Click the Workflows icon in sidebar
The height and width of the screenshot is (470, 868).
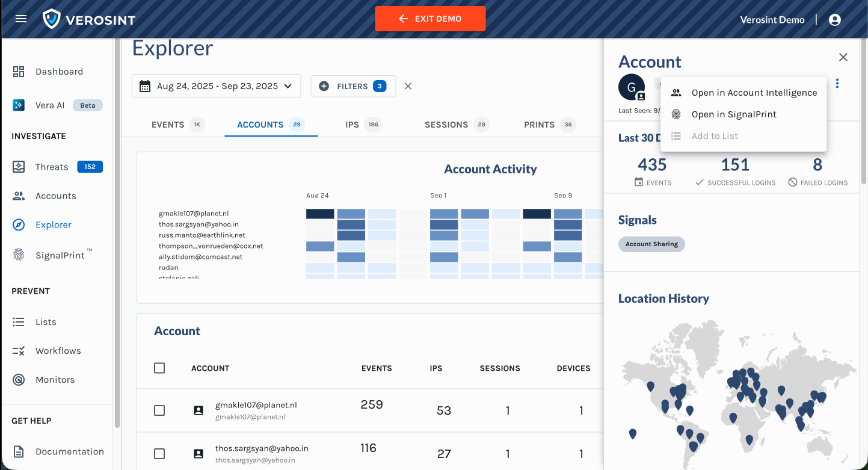19,351
